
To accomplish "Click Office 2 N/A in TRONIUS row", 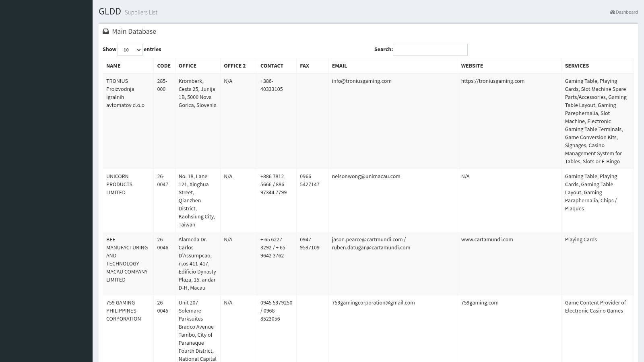I will click(x=239, y=121).
